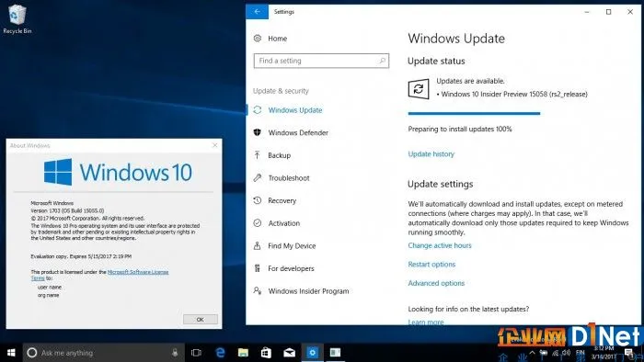This screenshot has height=362, width=644.
Task: Click the Backup upload arrow icon
Action: 257,155
